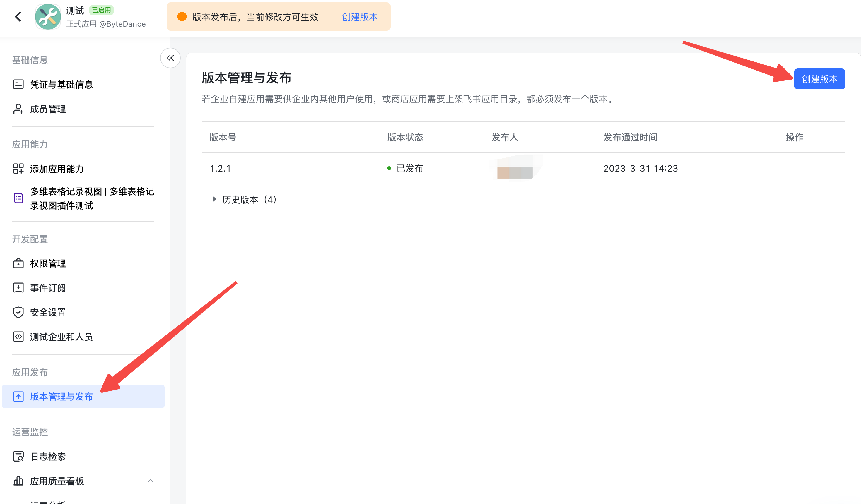Click the 日志检索 search icon
861x504 pixels.
[18, 456]
